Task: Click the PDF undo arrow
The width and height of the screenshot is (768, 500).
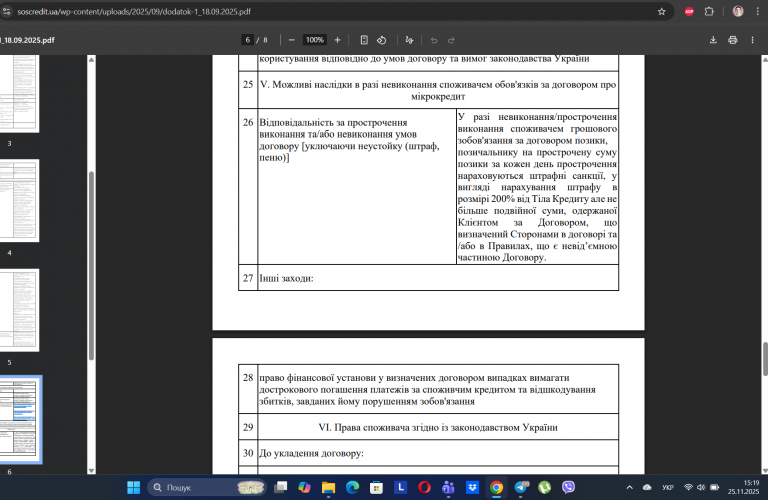Action: tap(433, 40)
